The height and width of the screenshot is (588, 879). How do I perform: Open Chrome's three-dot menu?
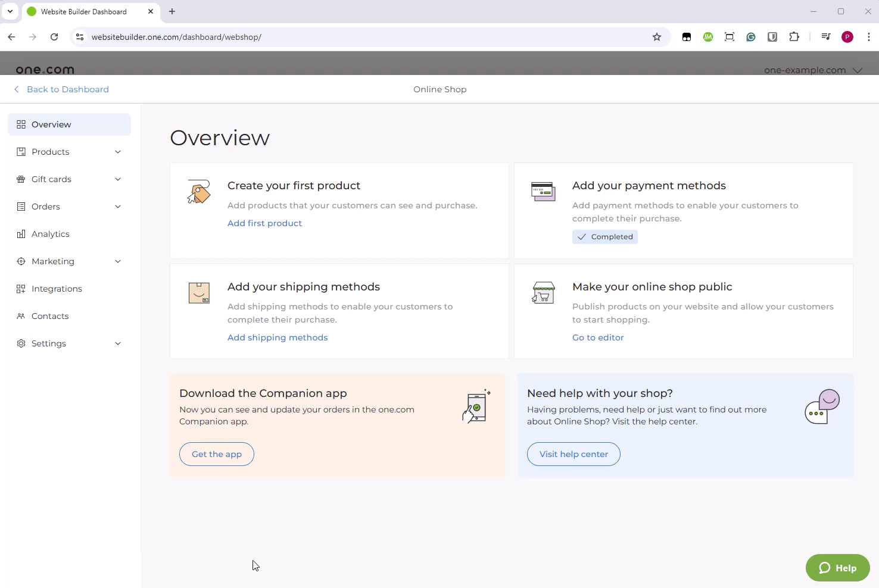pyautogui.click(x=869, y=37)
